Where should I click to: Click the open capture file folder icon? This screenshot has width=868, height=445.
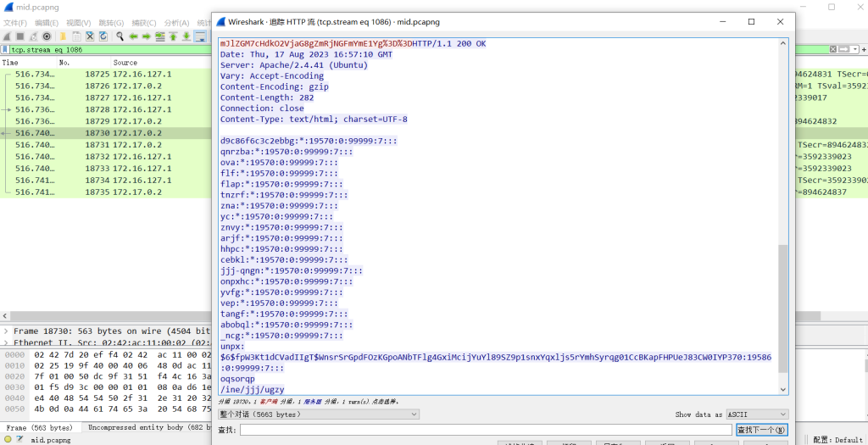click(63, 36)
